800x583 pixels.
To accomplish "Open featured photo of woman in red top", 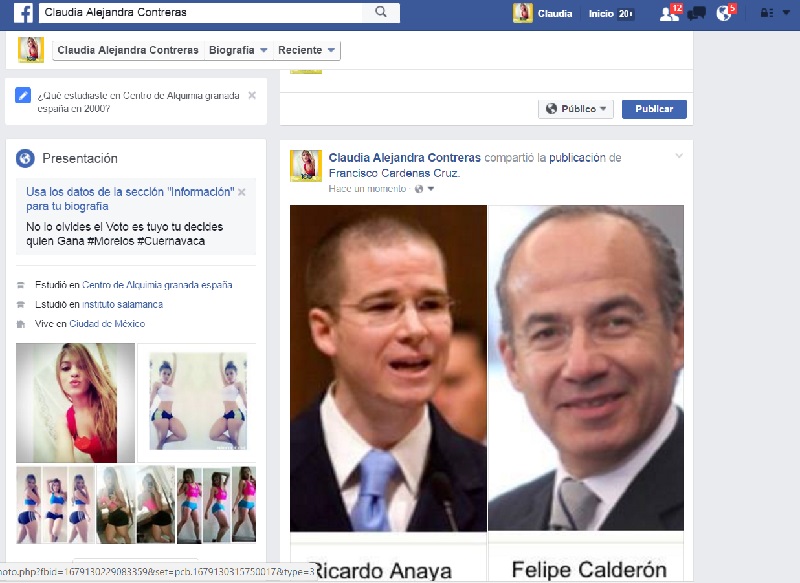I will (x=76, y=403).
